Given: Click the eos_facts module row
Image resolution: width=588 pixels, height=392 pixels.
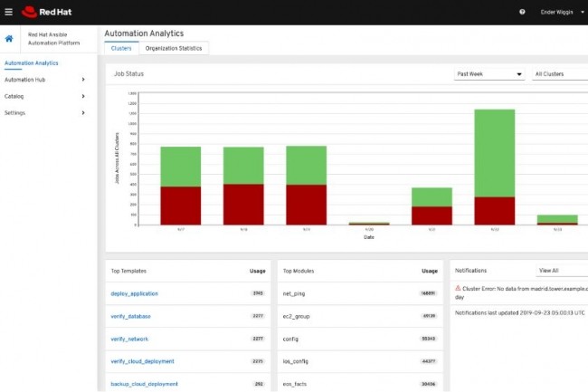Looking at the screenshot, I should (360, 383).
